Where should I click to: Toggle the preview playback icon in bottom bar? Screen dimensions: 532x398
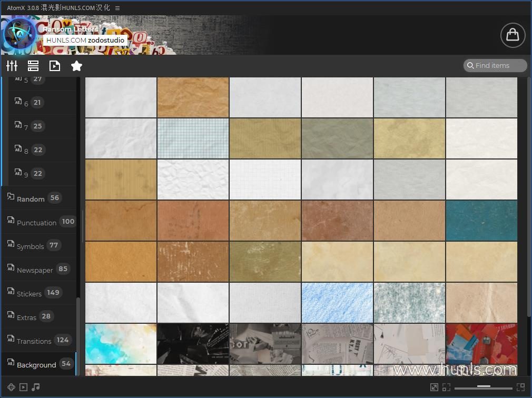click(23, 387)
